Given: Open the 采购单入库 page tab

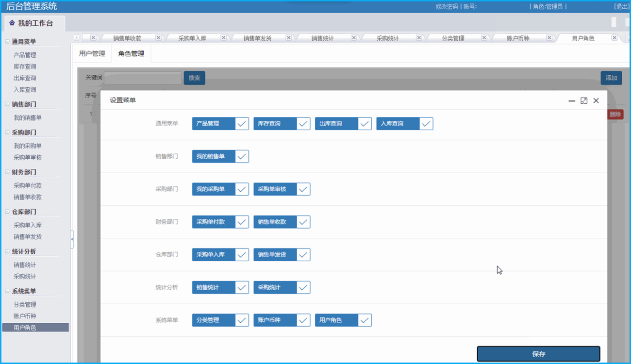Looking at the screenshot, I should pyautogui.click(x=192, y=38).
